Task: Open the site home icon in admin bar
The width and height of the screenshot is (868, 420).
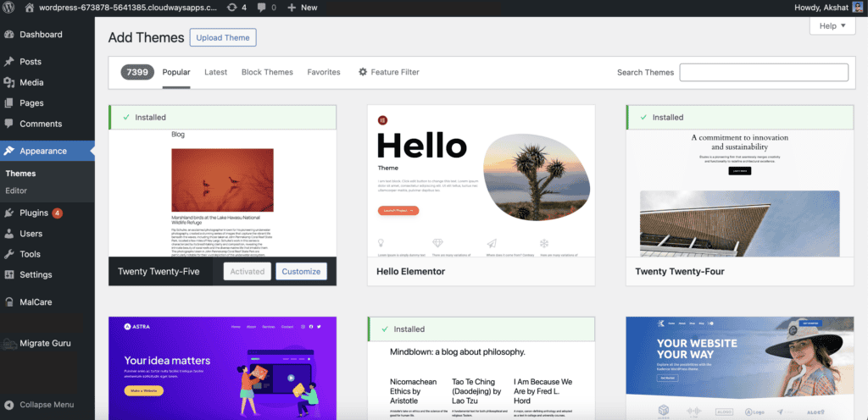Action: click(30, 8)
